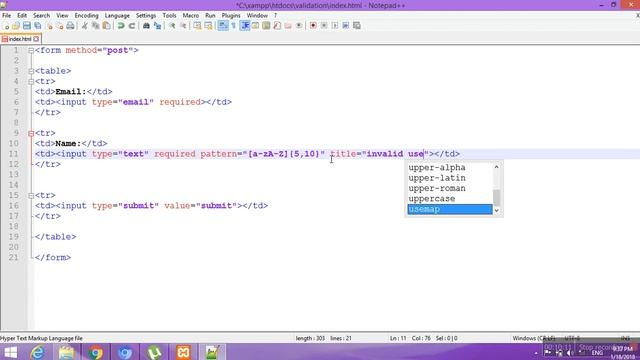Open the Search menu
This screenshot has height=360, width=640.
pos(42,16)
